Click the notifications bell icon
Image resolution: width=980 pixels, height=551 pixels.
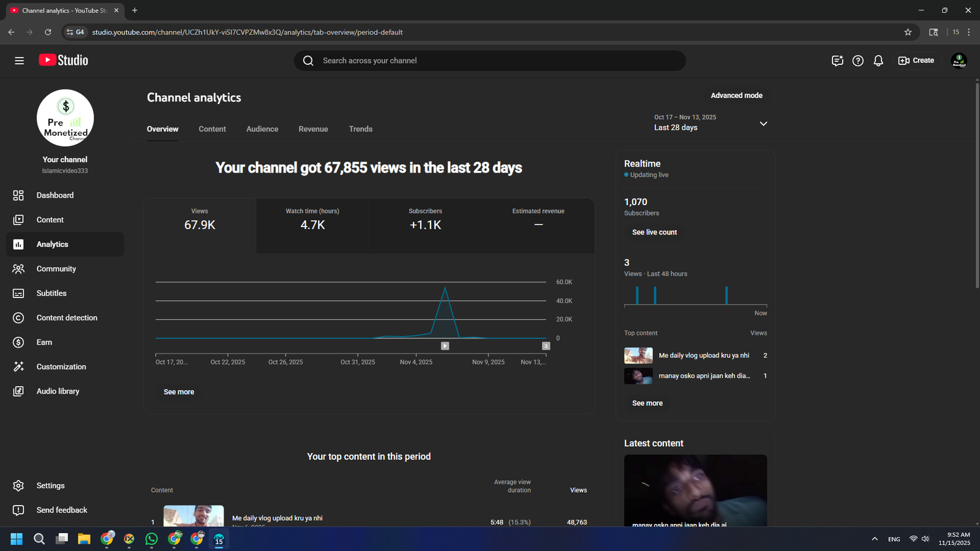click(878, 61)
